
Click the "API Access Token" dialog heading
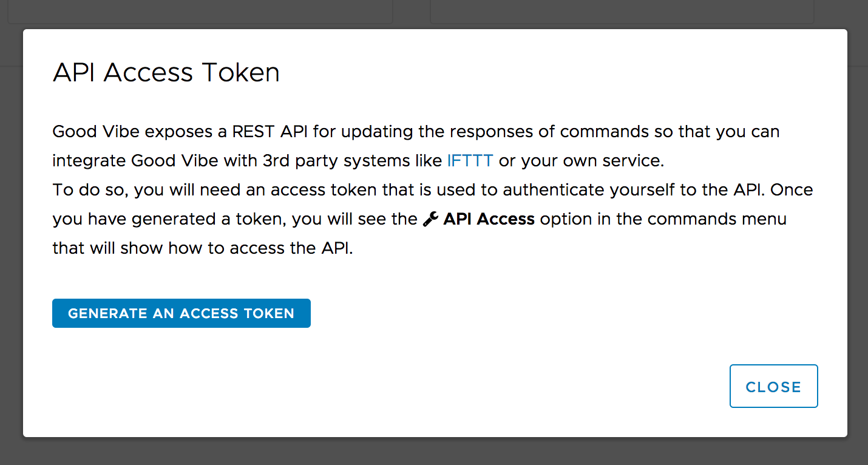point(166,73)
